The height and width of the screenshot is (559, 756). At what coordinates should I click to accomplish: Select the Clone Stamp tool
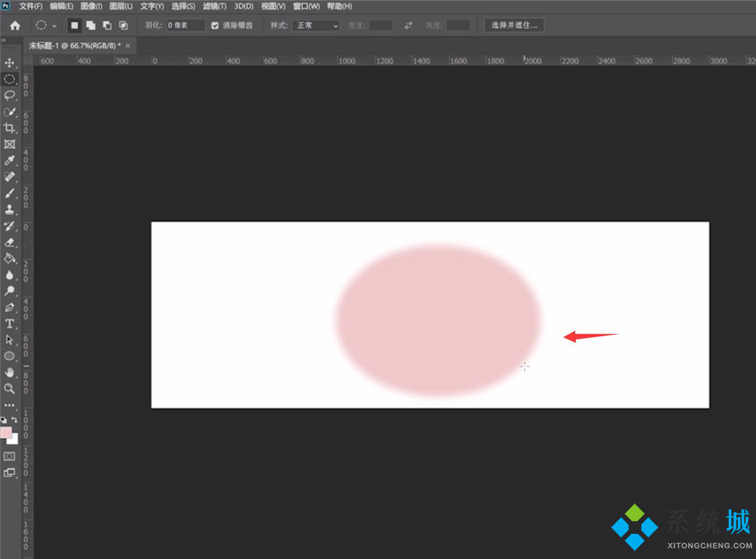[10, 210]
